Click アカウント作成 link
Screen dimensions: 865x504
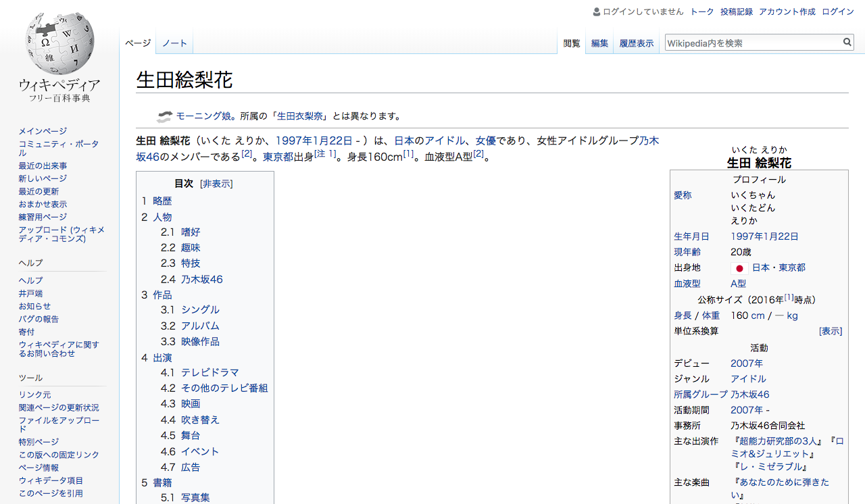point(787,11)
